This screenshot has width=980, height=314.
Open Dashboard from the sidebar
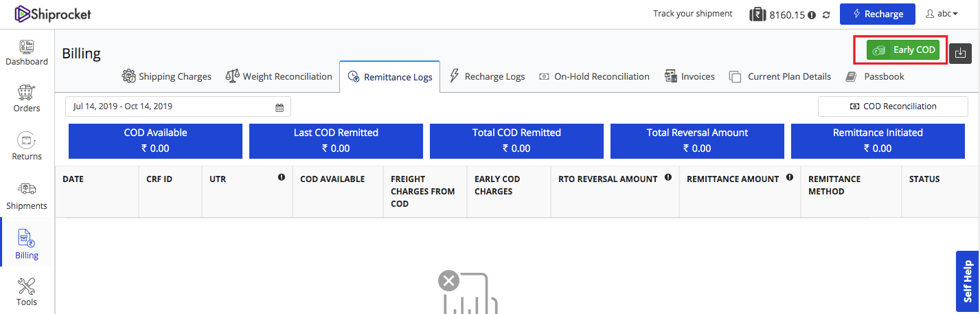[27, 53]
